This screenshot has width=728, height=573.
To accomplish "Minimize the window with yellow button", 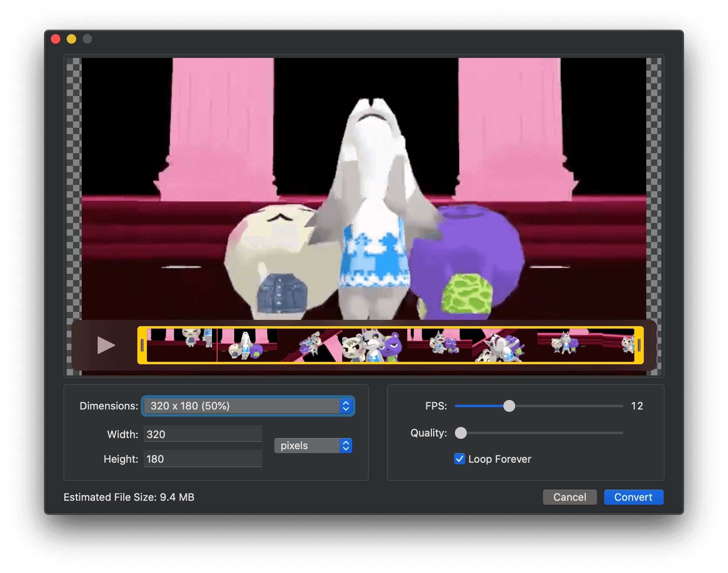I will coord(71,39).
